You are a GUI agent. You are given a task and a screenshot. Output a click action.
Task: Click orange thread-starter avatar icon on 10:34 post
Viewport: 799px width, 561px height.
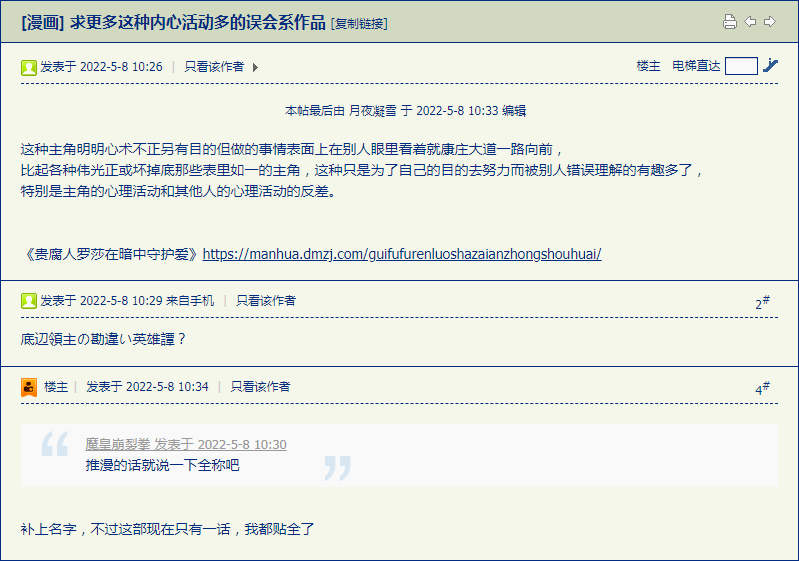click(29, 387)
